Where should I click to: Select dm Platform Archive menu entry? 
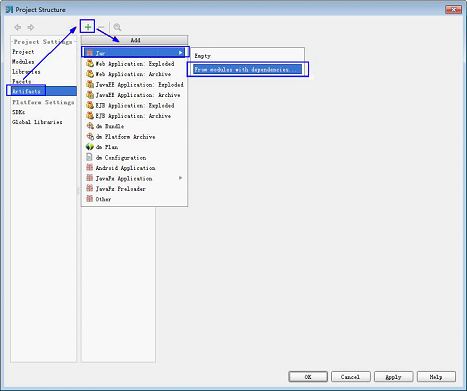pyautogui.click(x=134, y=137)
